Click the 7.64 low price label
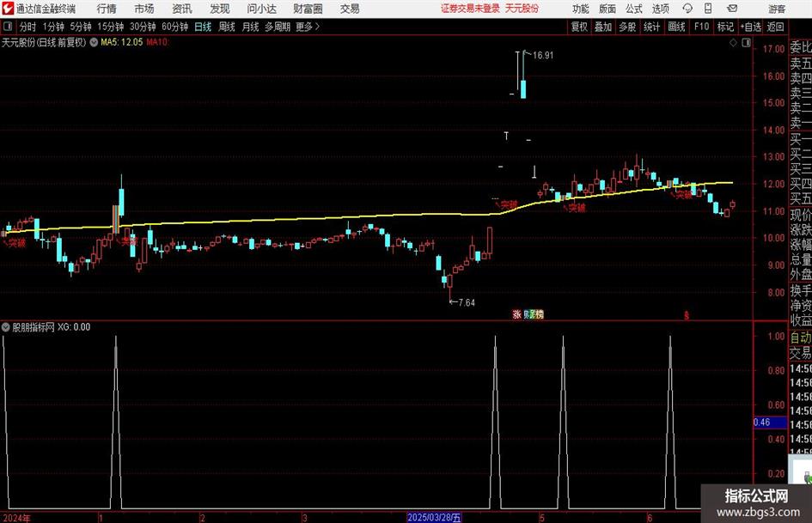This screenshot has height=523, width=812. pyautogui.click(x=467, y=302)
